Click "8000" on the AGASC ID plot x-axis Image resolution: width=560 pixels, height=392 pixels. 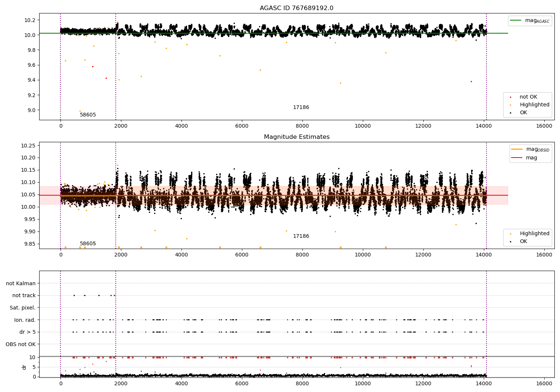point(302,126)
